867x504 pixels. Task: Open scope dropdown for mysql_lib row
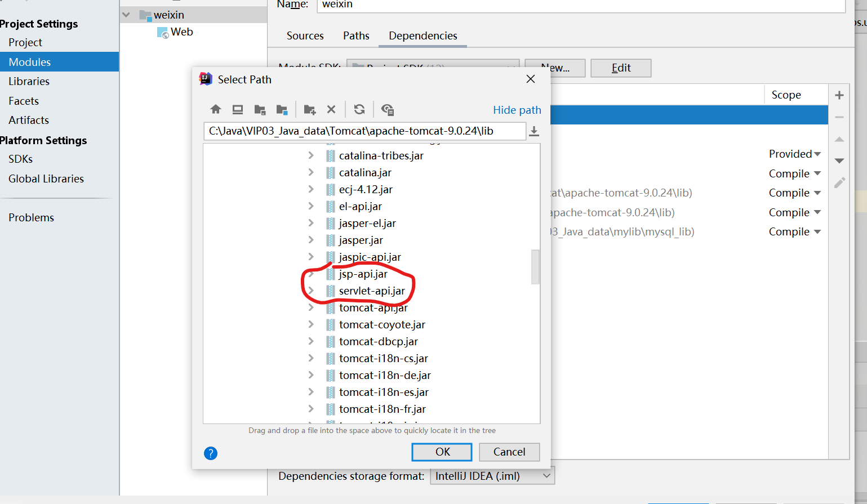795,231
